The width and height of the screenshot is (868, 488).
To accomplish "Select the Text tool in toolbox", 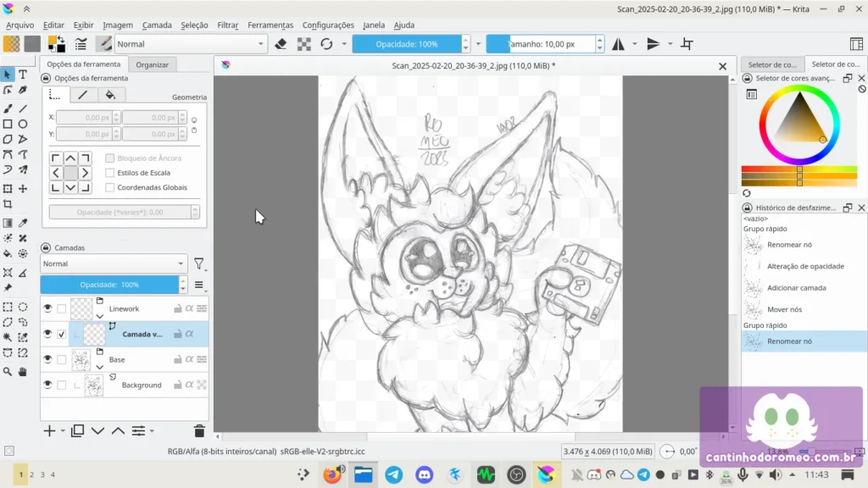I will (23, 75).
